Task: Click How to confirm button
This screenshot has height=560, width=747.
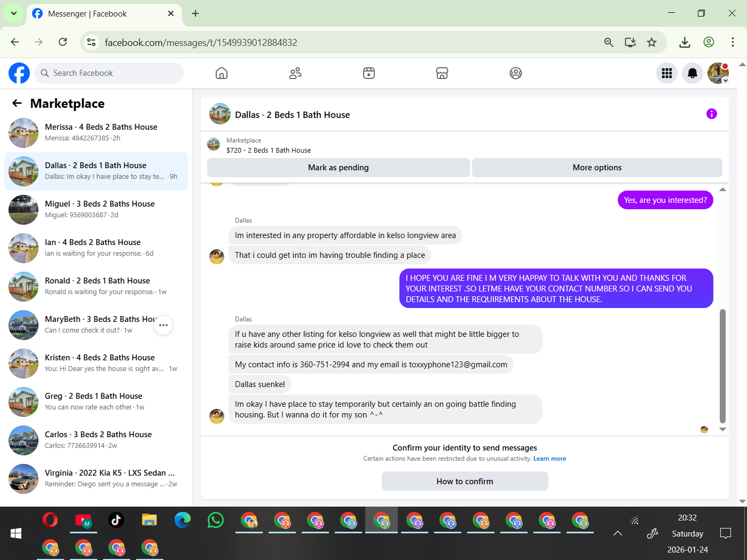Action: [465, 481]
